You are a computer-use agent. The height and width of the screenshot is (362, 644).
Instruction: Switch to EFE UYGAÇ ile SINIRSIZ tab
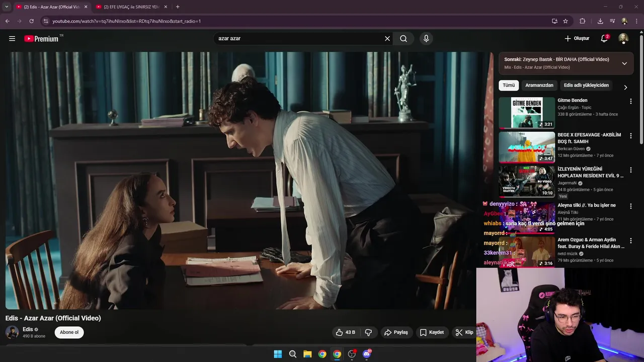131,7
